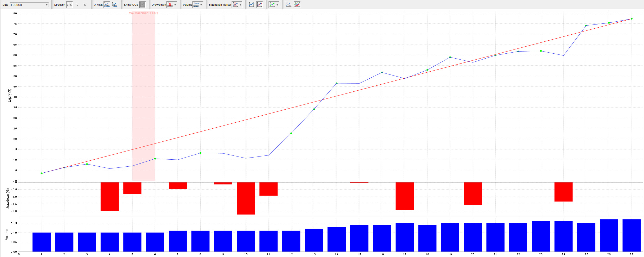Click the Volume auto icon
644x257 pixels.
click(x=196, y=5)
